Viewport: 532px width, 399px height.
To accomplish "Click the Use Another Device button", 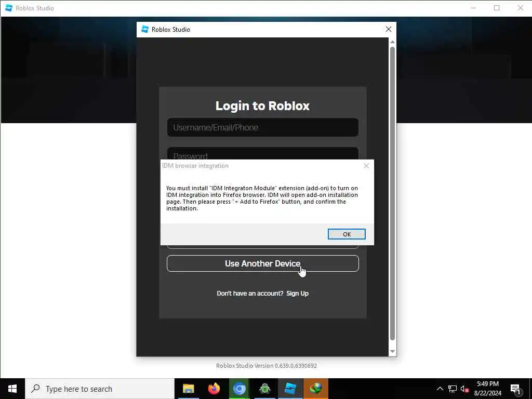I will pos(262,263).
